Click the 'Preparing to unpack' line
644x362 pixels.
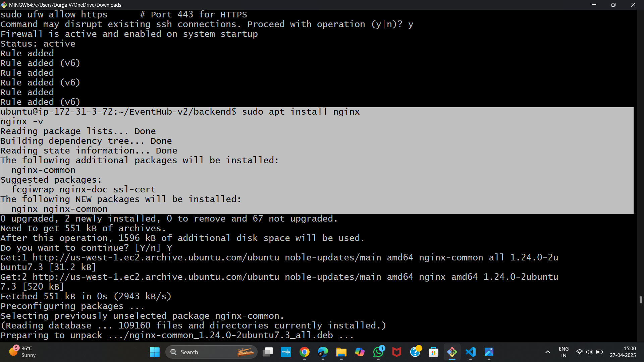click(177, 336)
